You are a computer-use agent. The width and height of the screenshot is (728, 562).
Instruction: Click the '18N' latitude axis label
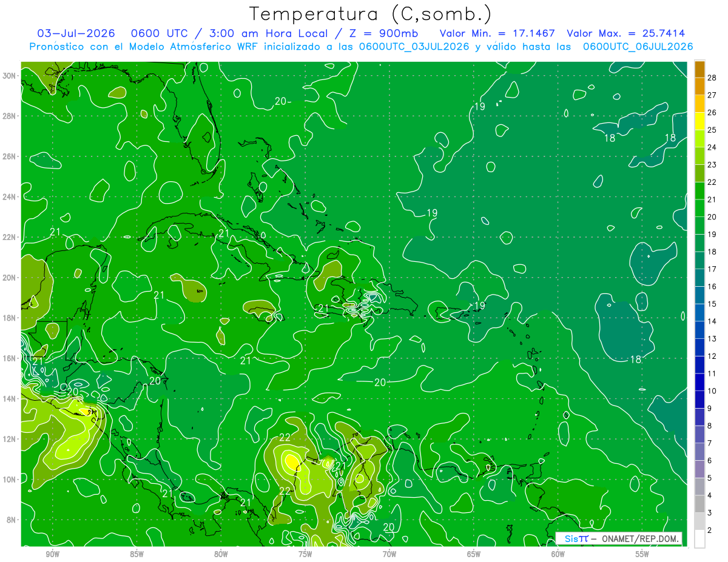(x=10, y=318)
